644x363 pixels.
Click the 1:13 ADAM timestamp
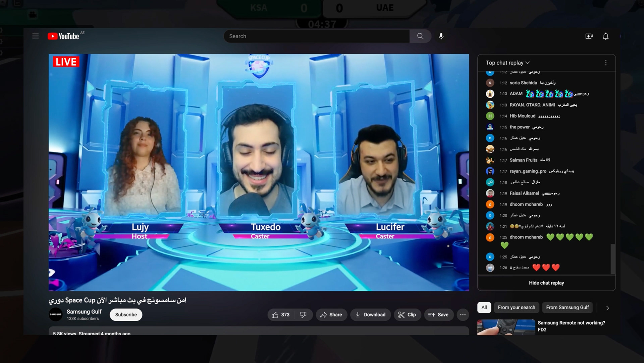pos(503,94)
